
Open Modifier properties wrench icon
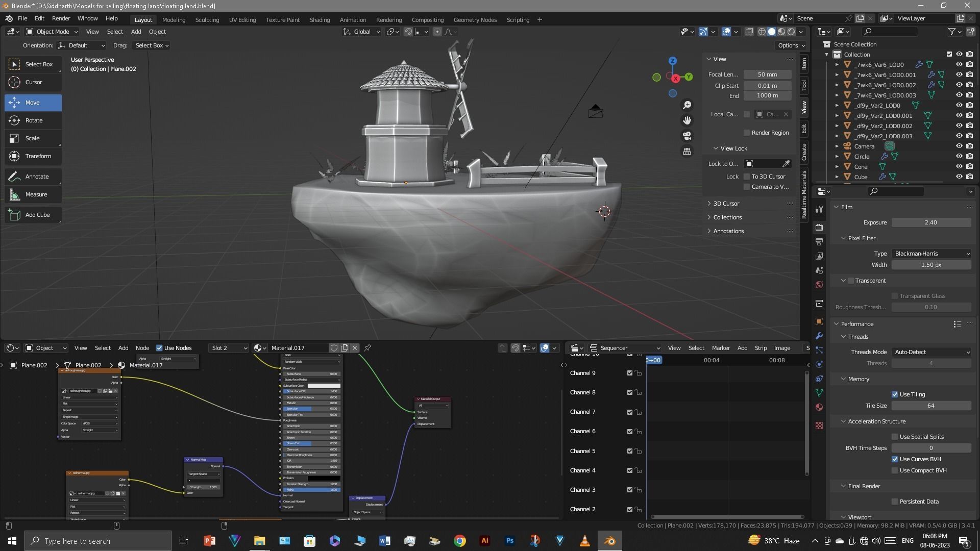819,336
